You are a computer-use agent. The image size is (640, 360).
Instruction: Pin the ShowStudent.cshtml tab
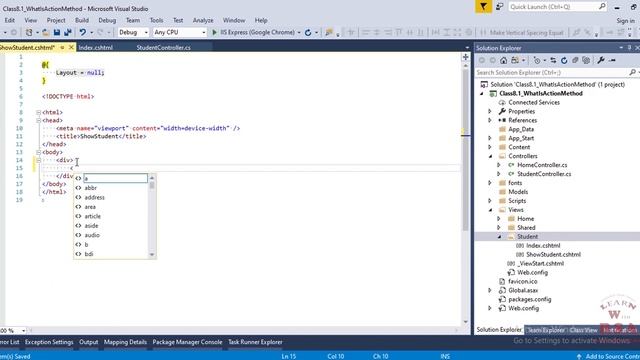(62, 47)
